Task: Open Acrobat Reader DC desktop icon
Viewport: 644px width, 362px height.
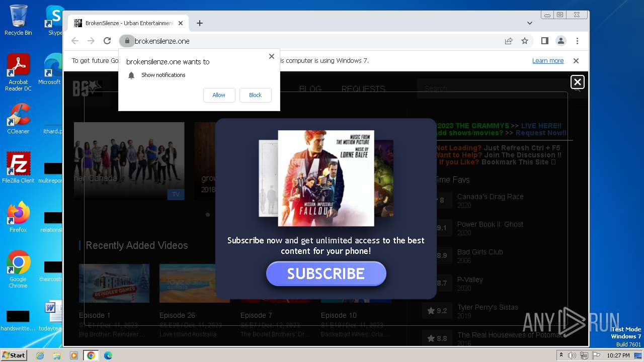Action: tap(18, 72)
